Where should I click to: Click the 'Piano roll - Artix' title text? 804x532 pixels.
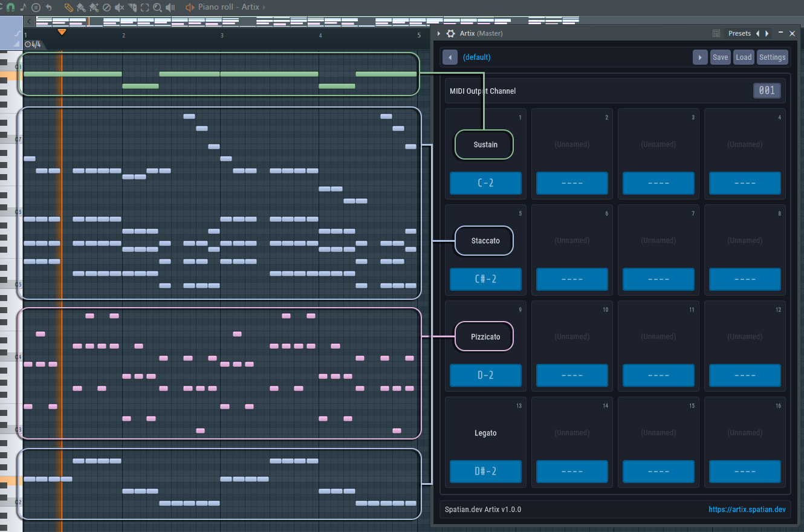[x=229, y=7]
